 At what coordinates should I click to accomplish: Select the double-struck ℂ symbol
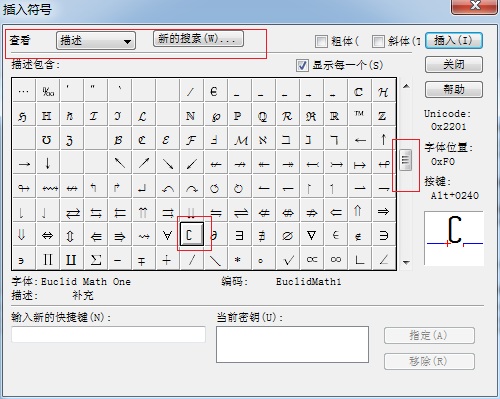(359, 91)
